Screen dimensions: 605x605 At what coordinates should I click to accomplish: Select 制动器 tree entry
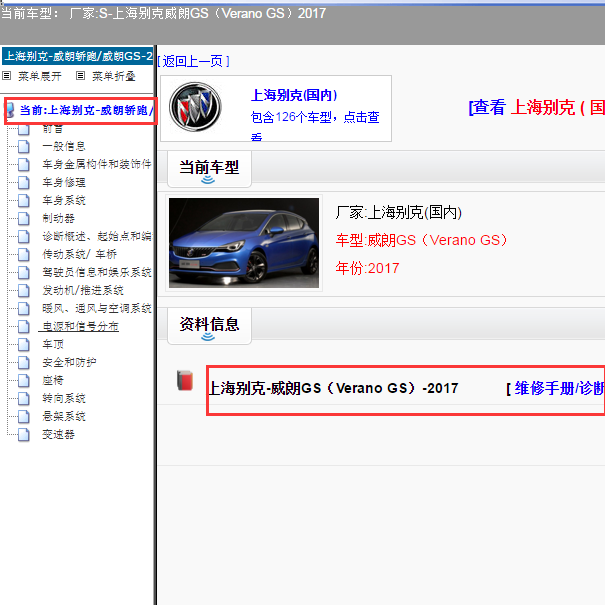[58, 218]
